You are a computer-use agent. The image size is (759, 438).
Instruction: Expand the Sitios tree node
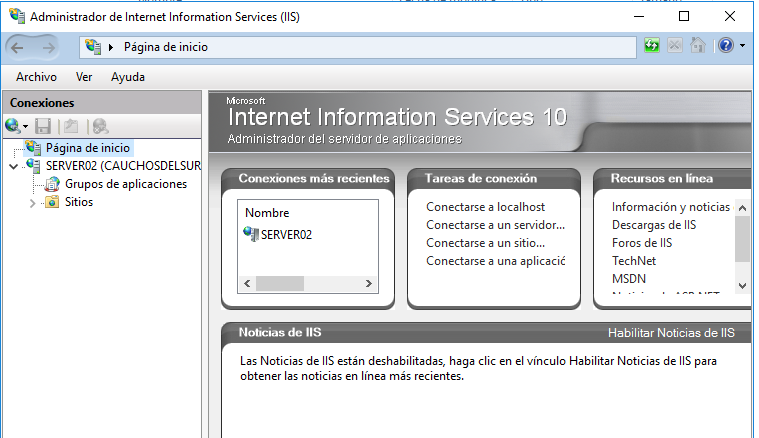(x=32, y=203)
